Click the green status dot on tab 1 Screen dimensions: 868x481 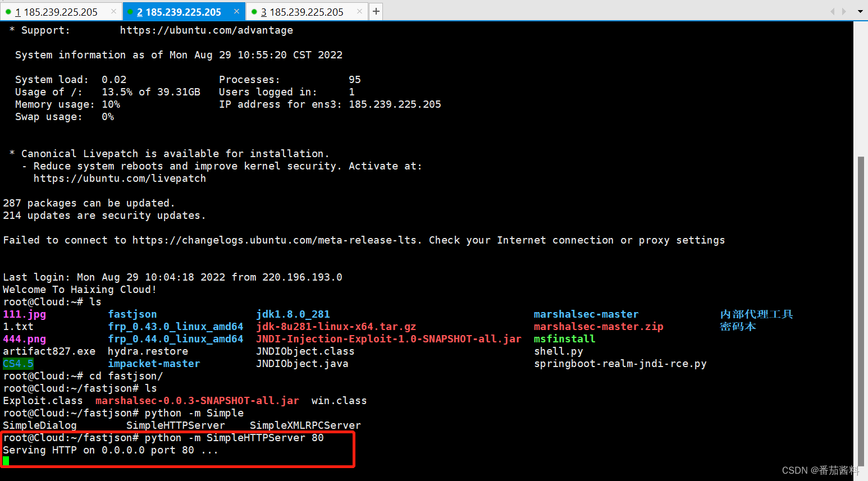click(8, 12)
